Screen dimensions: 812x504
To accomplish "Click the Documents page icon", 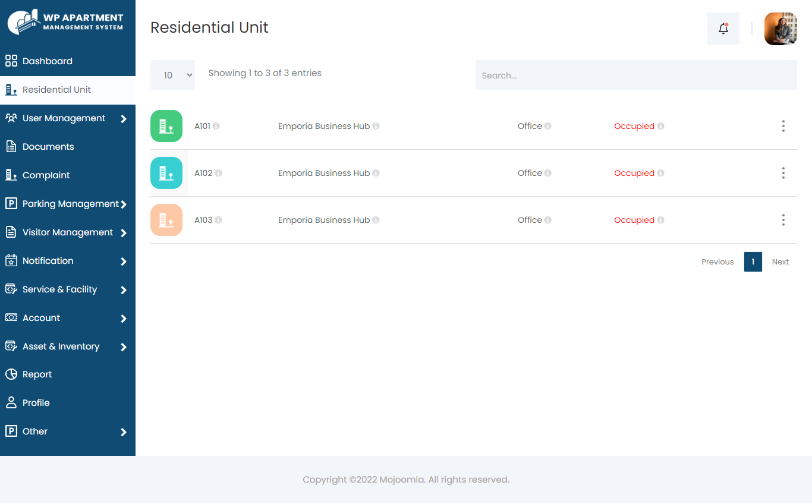I will click(11, 146).
